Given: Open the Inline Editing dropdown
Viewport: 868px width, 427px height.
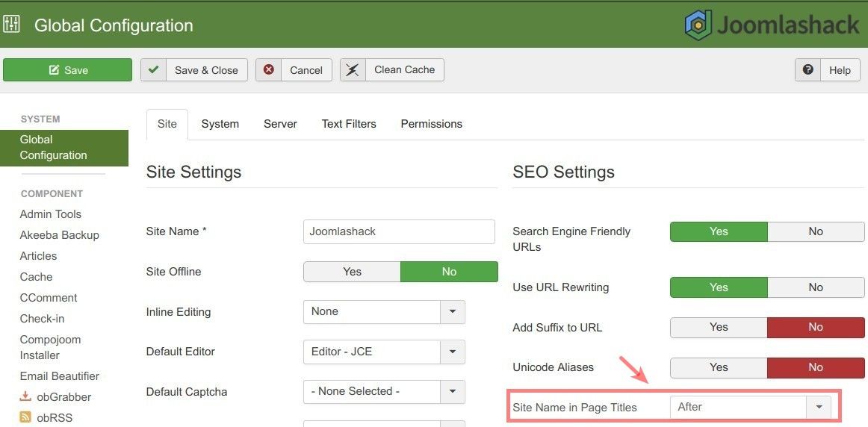Looking at the screenshot, I should 384,312.
